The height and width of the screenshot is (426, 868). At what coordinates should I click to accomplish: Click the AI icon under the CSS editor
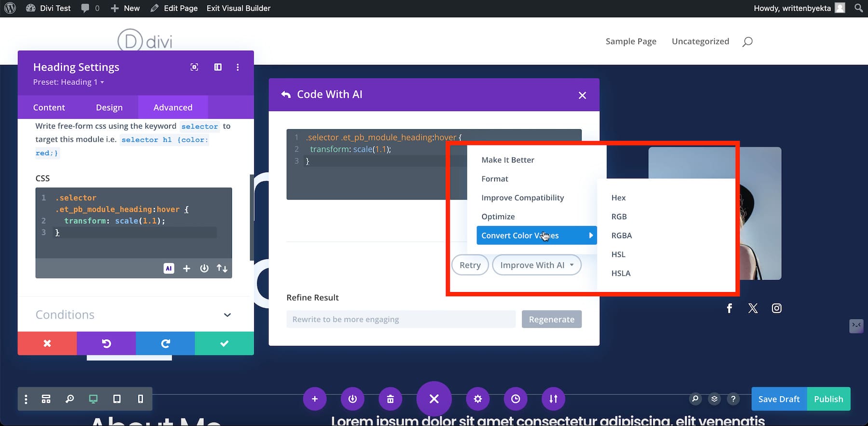tap(169, 268)
